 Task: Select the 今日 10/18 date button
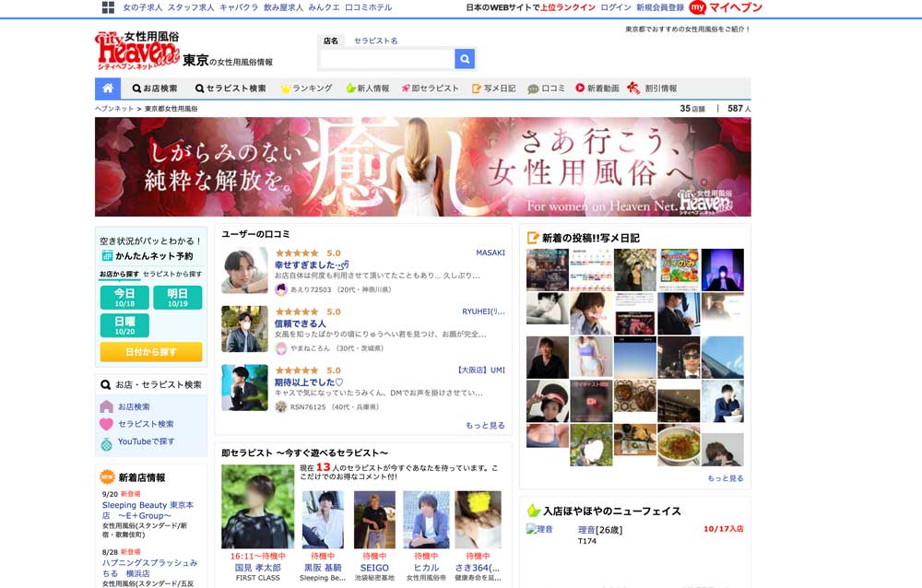[x=124, y=298]
